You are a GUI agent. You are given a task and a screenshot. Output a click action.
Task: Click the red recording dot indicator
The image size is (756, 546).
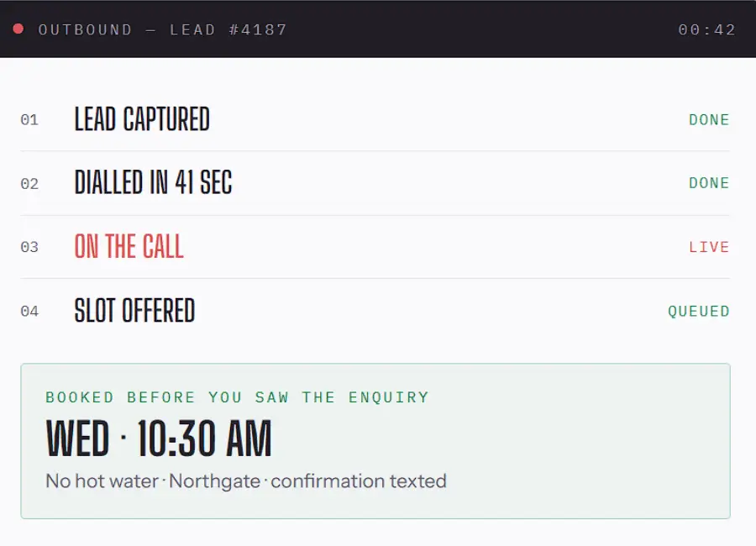[x=18, y=29]
